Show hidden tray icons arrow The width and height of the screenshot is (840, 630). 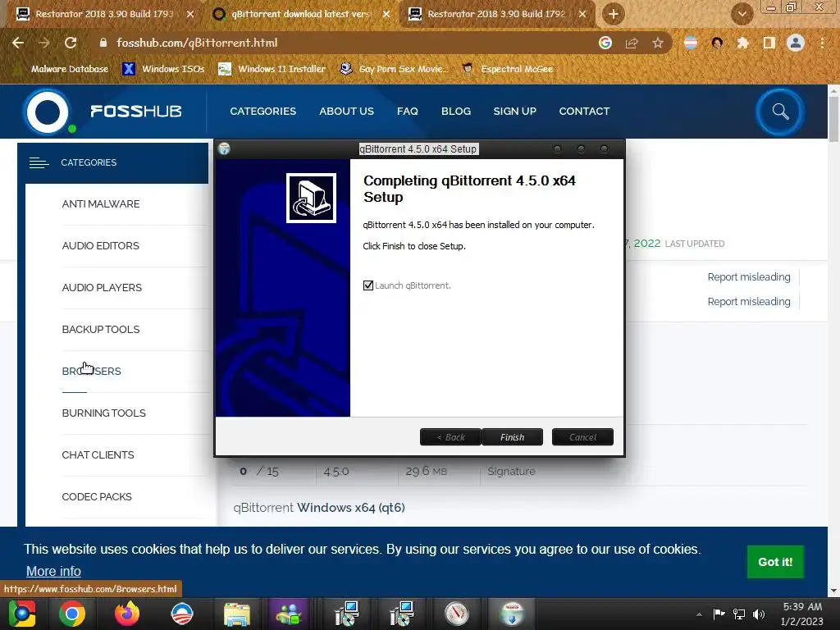click(699, 614)
